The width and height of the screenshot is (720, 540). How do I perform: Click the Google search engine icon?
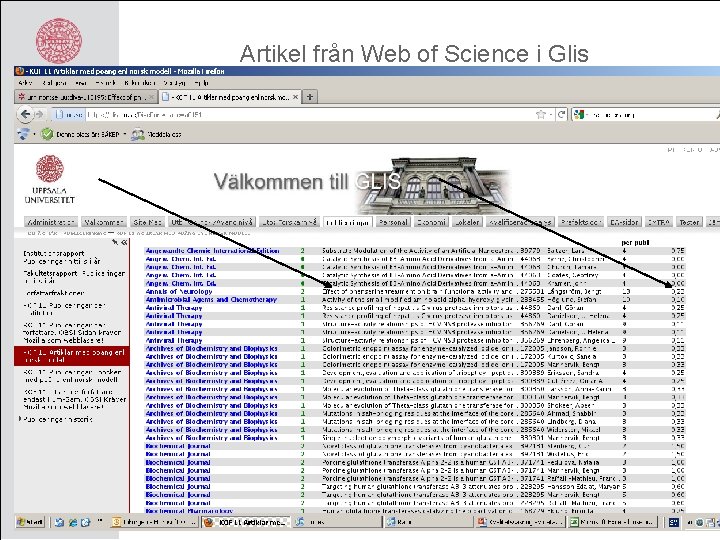tap(579, 114)
